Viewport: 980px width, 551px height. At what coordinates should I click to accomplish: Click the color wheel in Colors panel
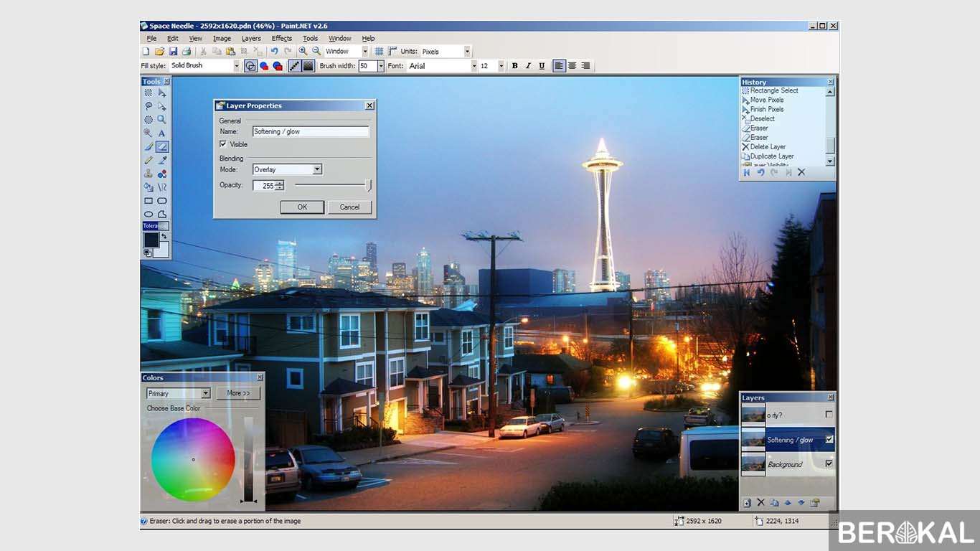[x=193, y=459]
